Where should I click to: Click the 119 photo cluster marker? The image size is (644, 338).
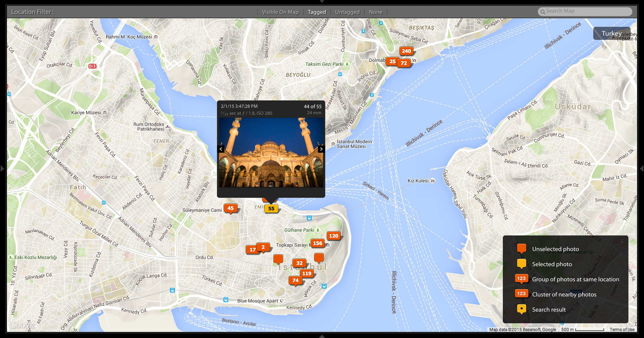pyautogui.click(x=307, y=273)
